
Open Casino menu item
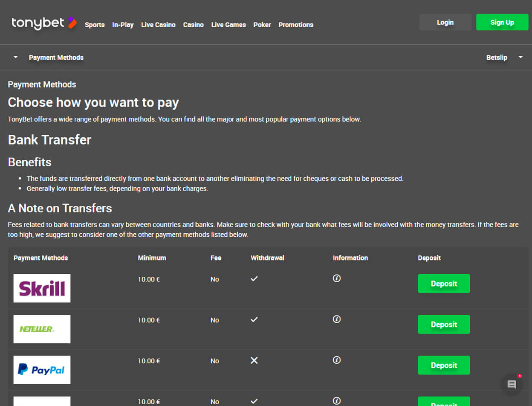(194, 25)
